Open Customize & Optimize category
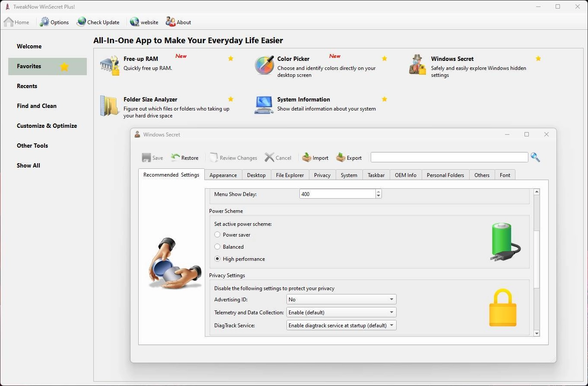 click(48, 126)
